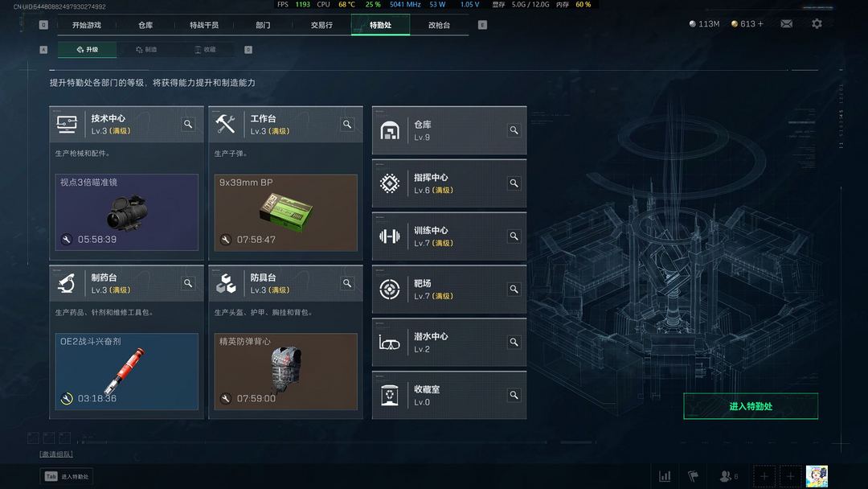Inspect 技术中心 with its magnifier icon
868x489 pixels.
point(188,124)
